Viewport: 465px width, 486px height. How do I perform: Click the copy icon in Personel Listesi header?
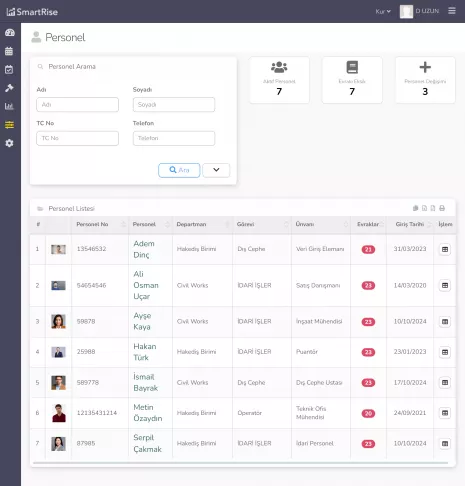click(415, 208)
